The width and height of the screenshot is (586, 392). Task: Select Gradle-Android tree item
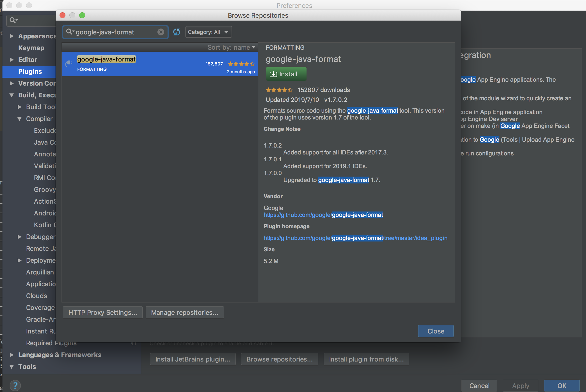point(41,319)
